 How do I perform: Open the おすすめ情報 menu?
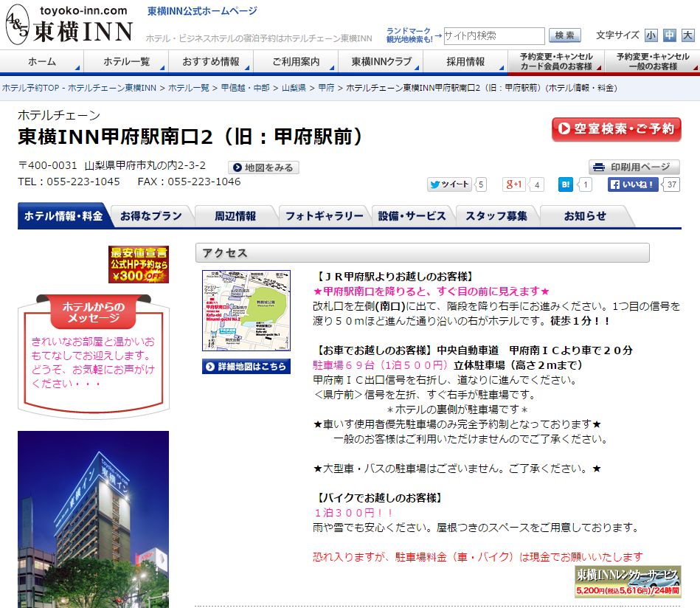click(x=211, y=62)
